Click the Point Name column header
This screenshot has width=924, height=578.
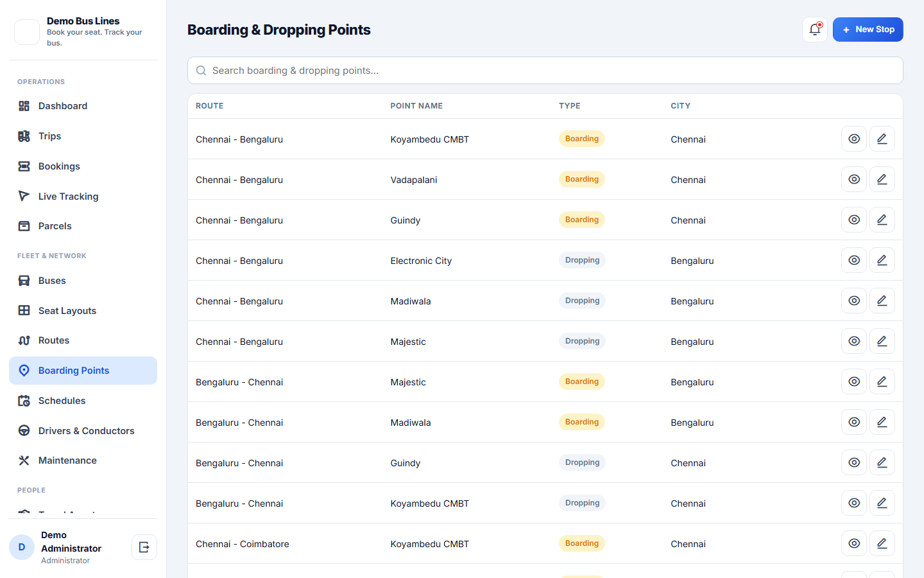coord(416,106)
